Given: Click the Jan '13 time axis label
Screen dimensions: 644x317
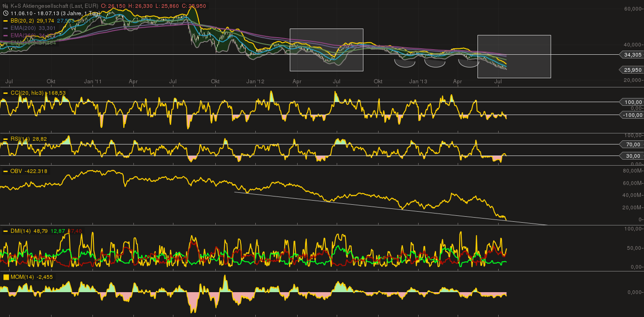Looking at the screenshot, I should pyautogui.click(x=419, y=81).
